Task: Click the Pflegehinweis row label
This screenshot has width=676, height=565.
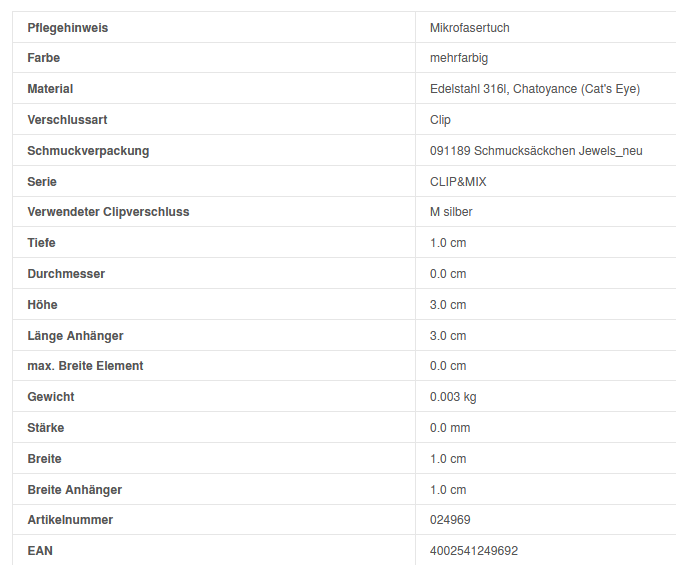Action: [67, 27]
